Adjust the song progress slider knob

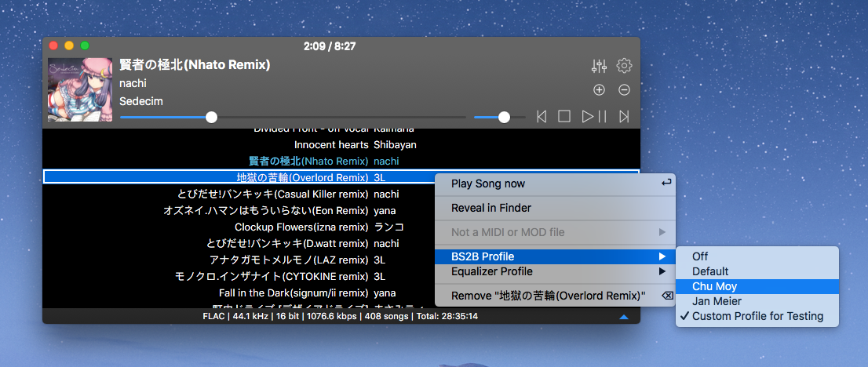pos(211,117)
